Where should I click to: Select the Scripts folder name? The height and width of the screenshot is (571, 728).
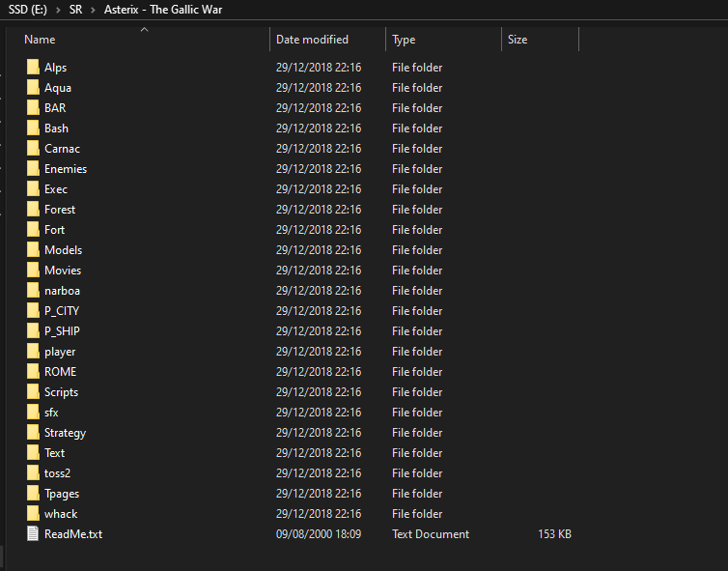tap(61, 392)
